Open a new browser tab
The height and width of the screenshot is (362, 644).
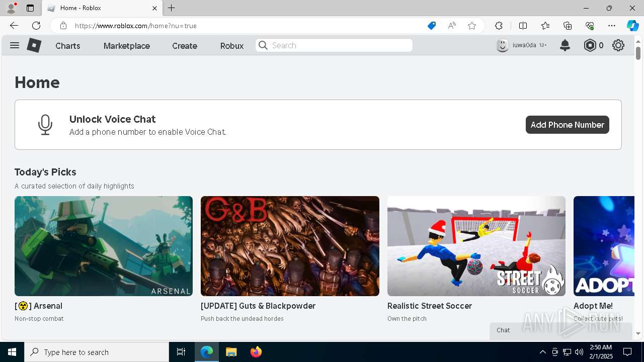(x=172, y=8)
